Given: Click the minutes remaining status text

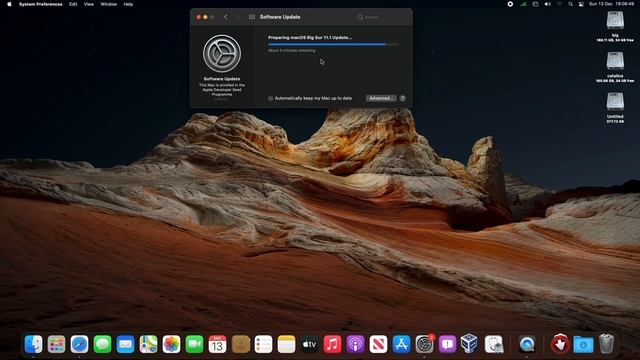Looking at the screenshot, I should (291, 51).
